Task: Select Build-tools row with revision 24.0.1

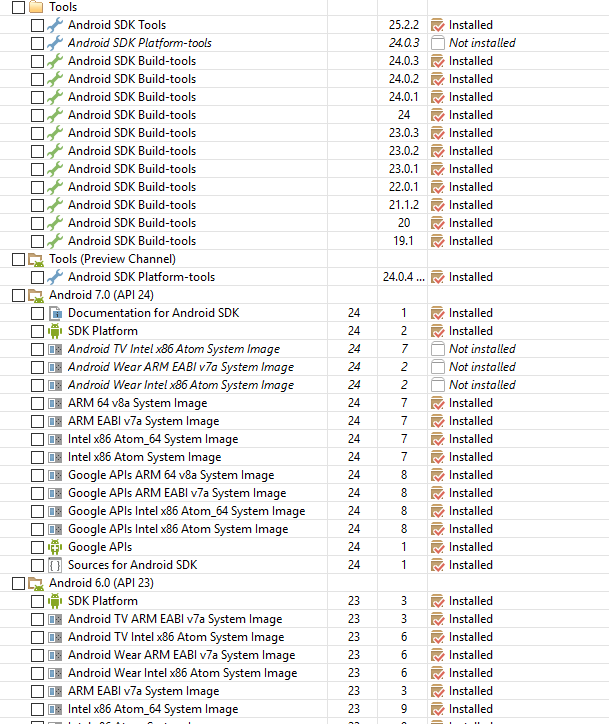Action: [132, 97]
